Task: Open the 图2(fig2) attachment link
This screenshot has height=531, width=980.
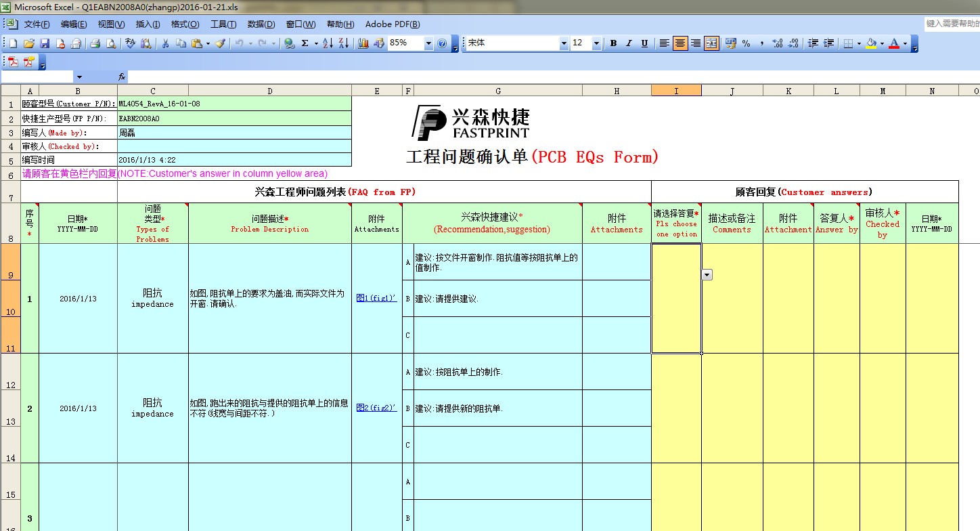Action: (376, 408)
